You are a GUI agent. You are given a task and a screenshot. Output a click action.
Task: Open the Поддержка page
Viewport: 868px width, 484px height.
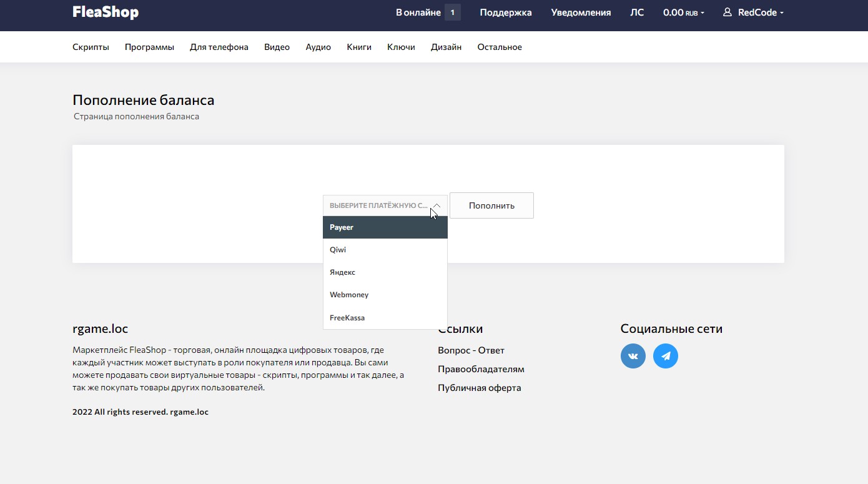(x=505, y=12)
